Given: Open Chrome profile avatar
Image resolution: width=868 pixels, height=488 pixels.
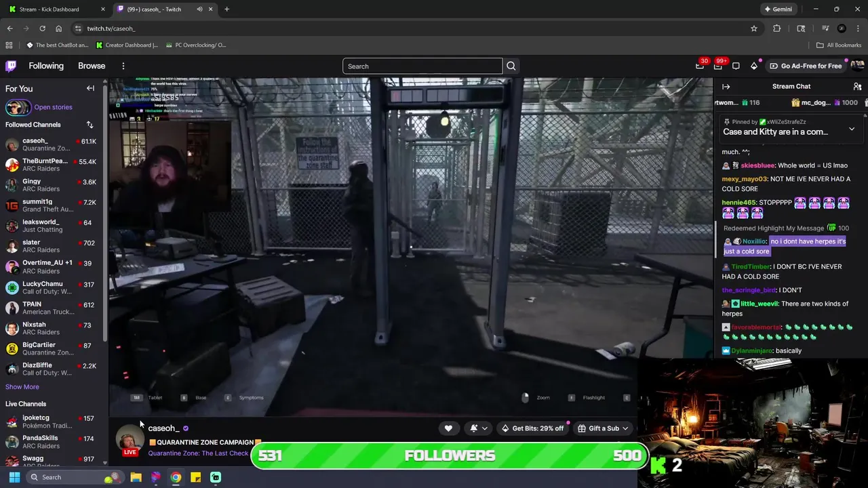Looking at the screenshot, I should click(x=842, y=28).
